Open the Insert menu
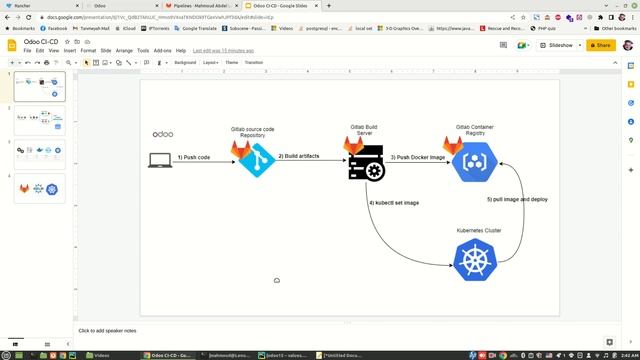Screen dimensions: 640x360 click(70, 51)
